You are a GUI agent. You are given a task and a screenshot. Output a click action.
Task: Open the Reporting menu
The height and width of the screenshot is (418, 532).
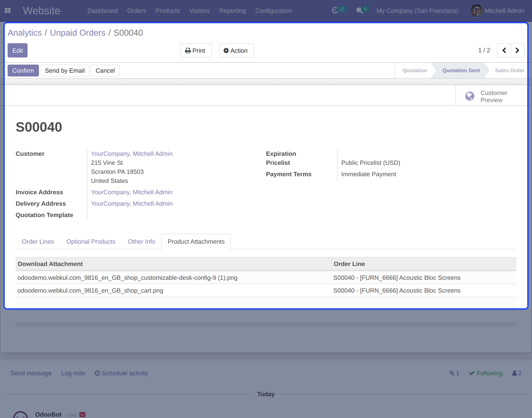pyautogui.click(x=232, y=11)
